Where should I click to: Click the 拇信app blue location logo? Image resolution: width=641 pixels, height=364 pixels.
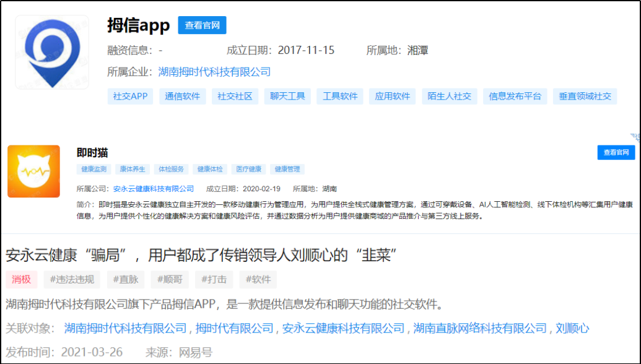pos(52,52)
